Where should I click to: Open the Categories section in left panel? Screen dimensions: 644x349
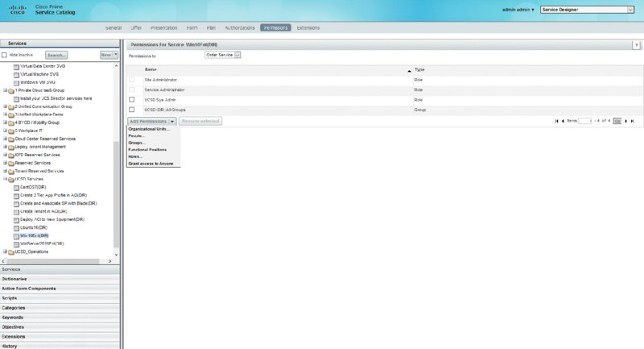tap(60, 308)
